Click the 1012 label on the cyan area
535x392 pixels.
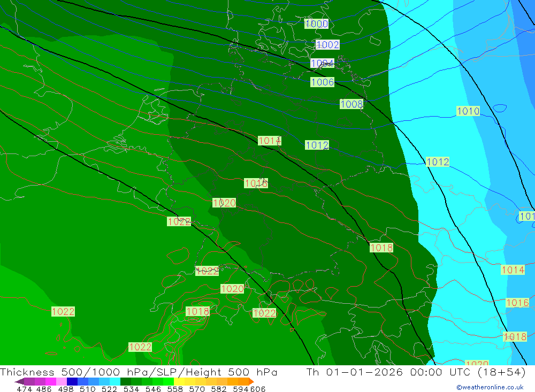438,162
